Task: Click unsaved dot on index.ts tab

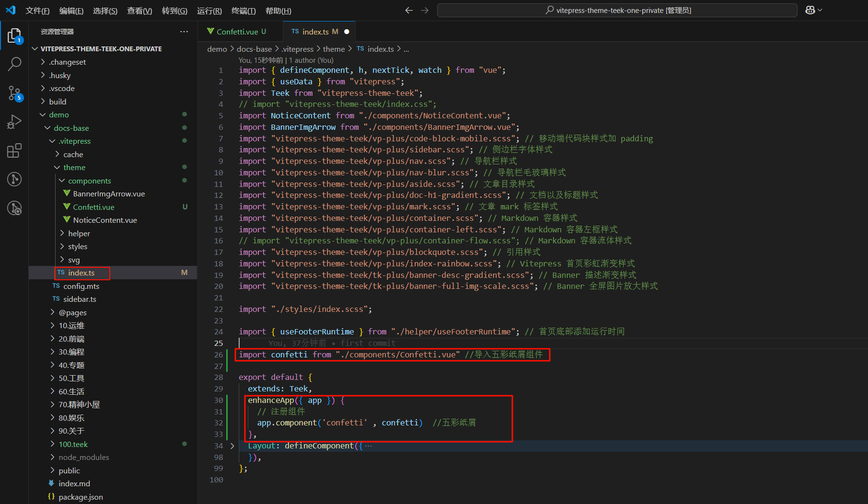Action: (347, 32)
